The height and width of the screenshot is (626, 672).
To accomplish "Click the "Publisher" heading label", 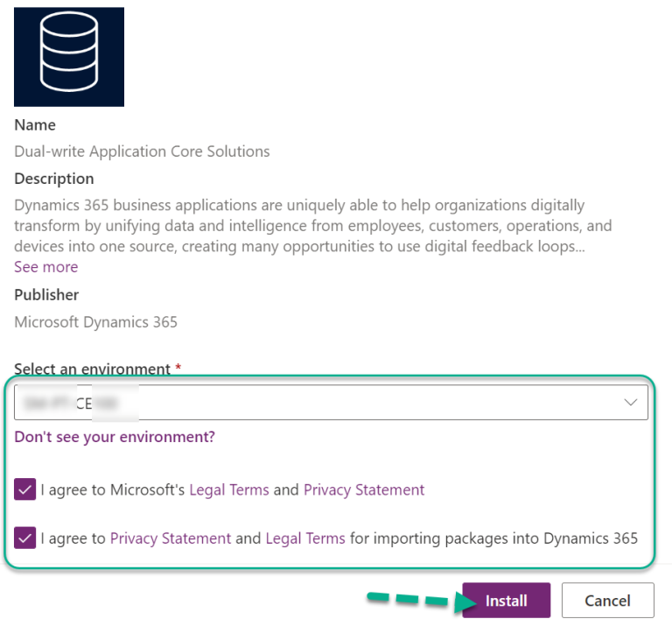I will click(46, 295).
